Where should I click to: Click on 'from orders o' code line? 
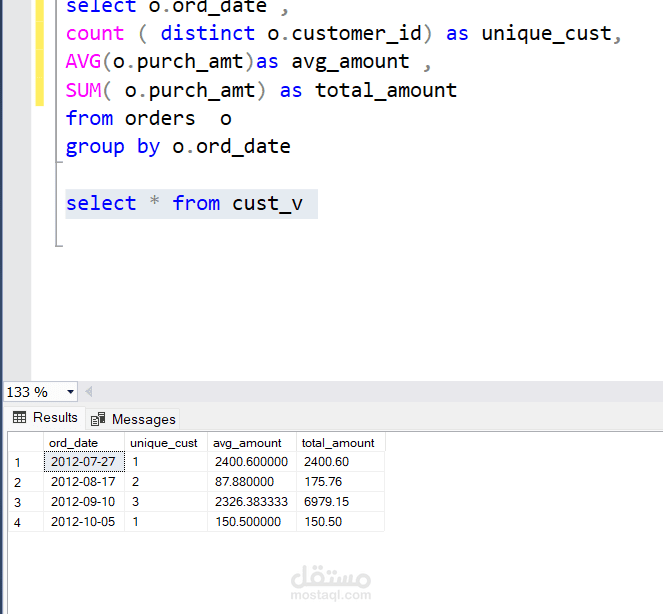pos(148,118)
